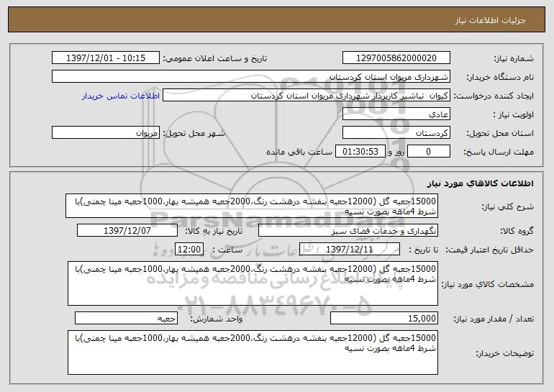Image resolution: width=554 pixels, height=392 pixels.
Task: Click the time field showing 12:00
Action: pos(189,249)
